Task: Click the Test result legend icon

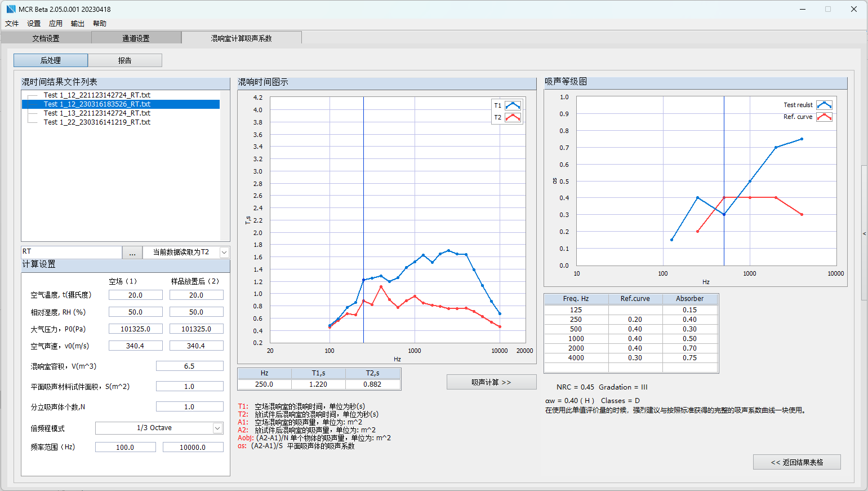Action: (824, 105)
